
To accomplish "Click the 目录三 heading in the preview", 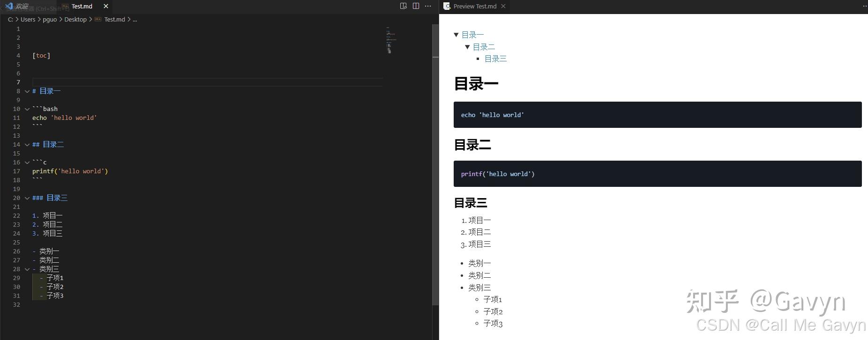I will (x=471, y=203).
